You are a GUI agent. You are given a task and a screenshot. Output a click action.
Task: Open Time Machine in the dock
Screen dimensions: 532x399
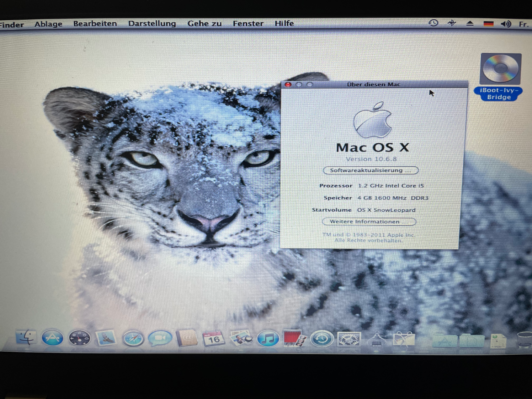point(322,339)
